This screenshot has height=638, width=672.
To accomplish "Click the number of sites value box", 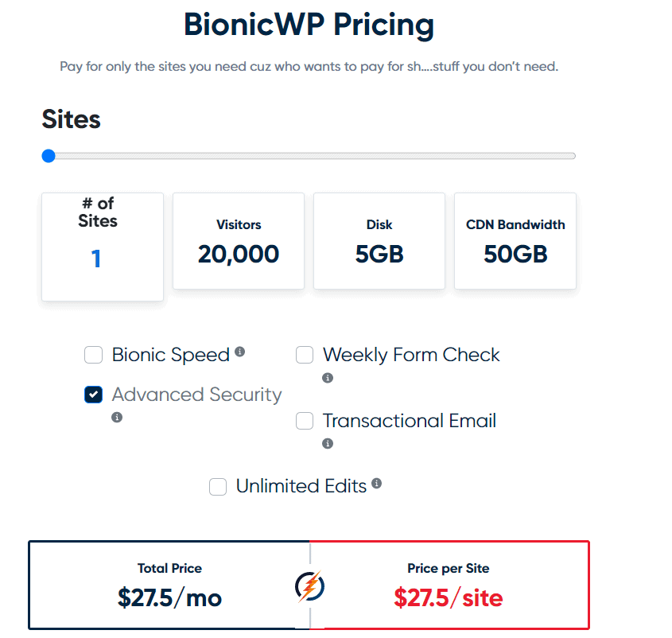I will pos(103,247).
